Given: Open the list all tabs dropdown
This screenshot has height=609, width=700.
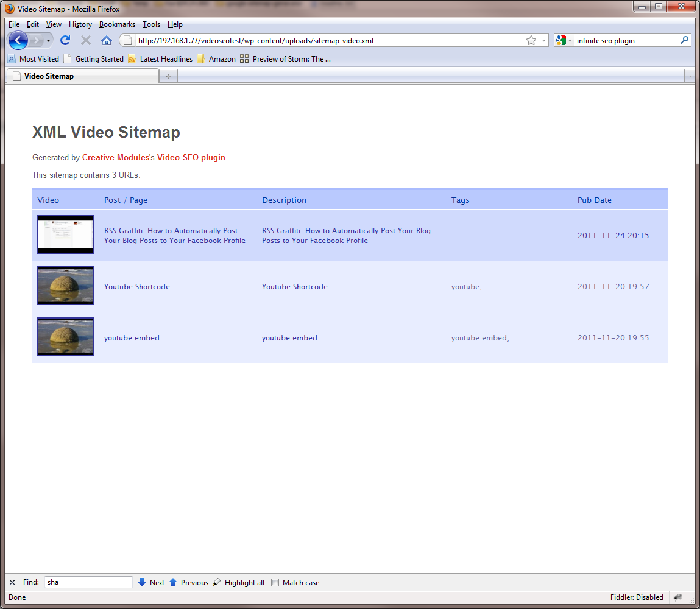Looking at the screenshot, I should click(x=690, y=76).
